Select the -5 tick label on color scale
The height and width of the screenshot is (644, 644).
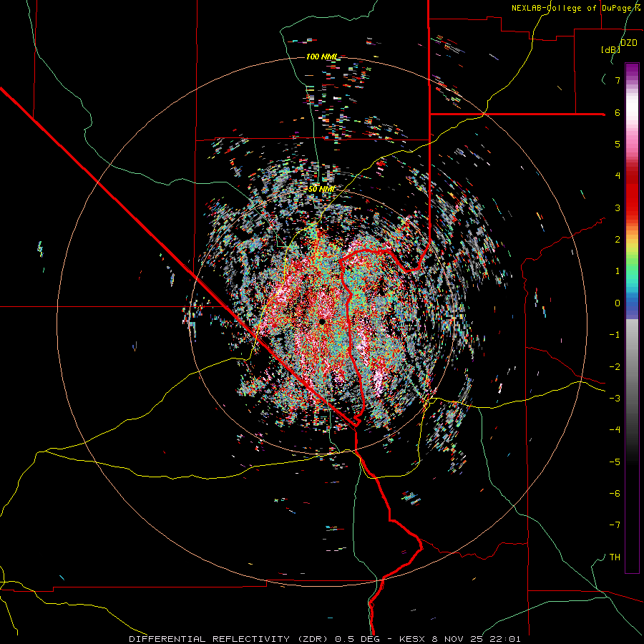(x=615, y=462)
